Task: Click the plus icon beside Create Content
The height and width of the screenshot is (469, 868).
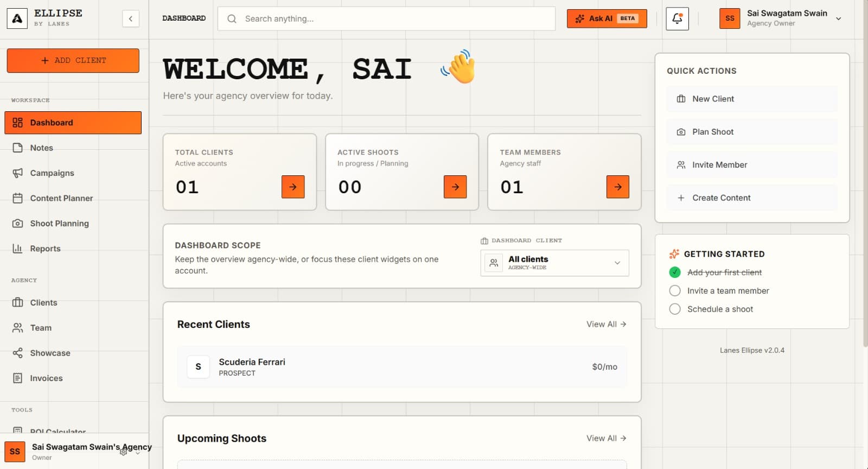Action: (681, 198)
